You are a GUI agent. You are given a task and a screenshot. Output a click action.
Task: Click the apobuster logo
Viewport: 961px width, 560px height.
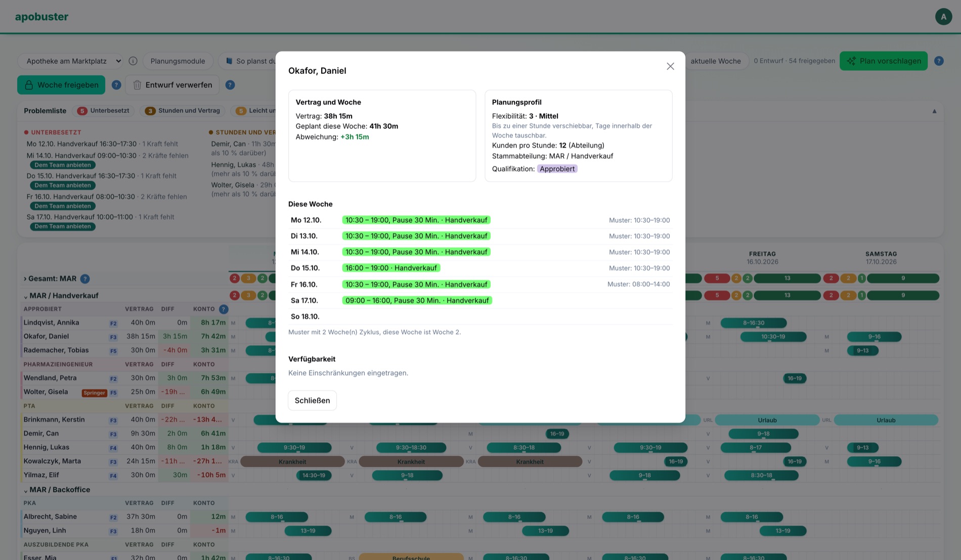[x=41, y=17]
